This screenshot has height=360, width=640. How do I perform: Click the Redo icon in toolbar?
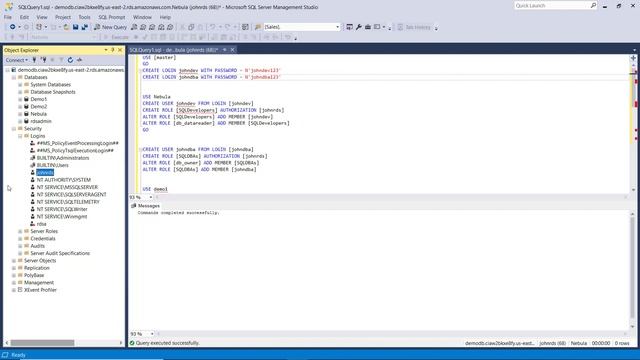pos(227,27)
